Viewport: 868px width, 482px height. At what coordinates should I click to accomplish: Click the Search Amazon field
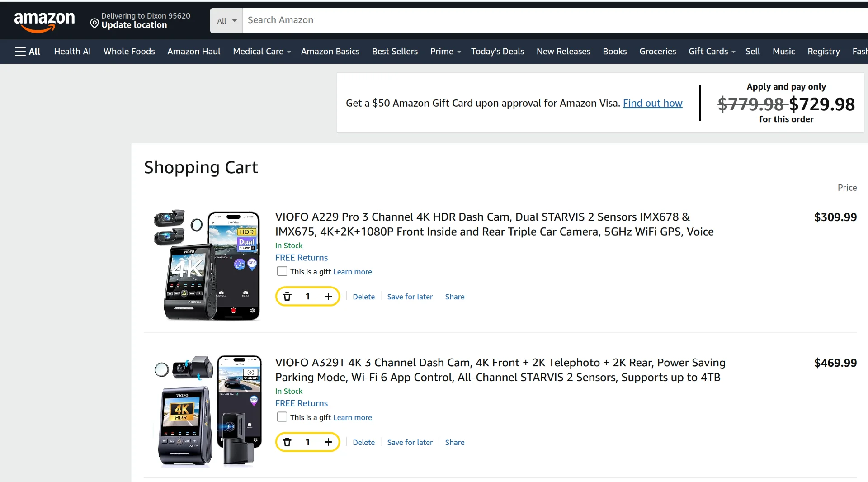[x=555, y=20]
